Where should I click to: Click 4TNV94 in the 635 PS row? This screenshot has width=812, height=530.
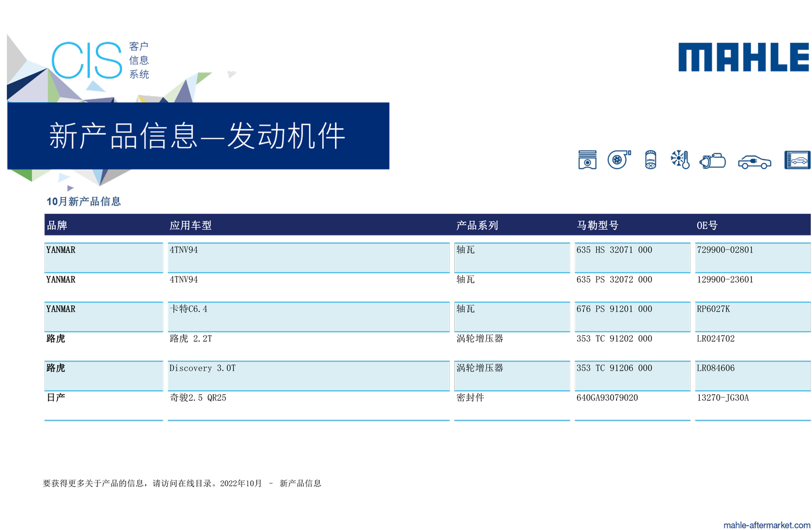184,280
